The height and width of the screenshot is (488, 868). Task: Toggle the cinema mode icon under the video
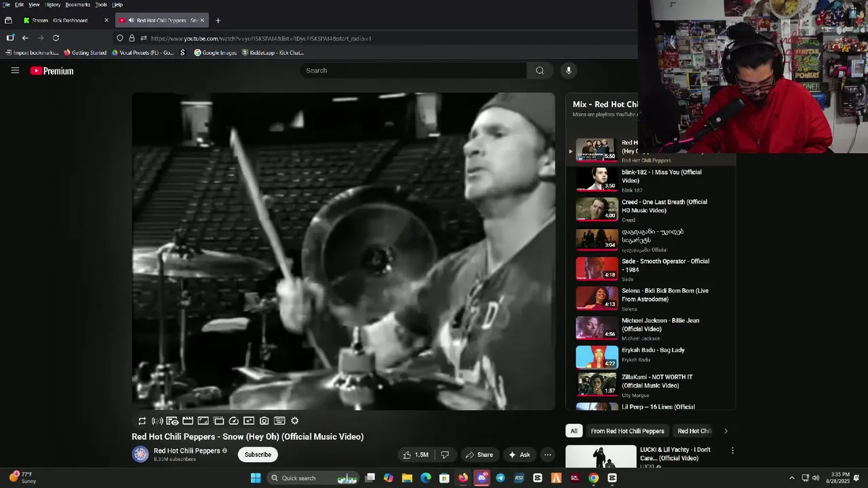[x=172, y=421]
